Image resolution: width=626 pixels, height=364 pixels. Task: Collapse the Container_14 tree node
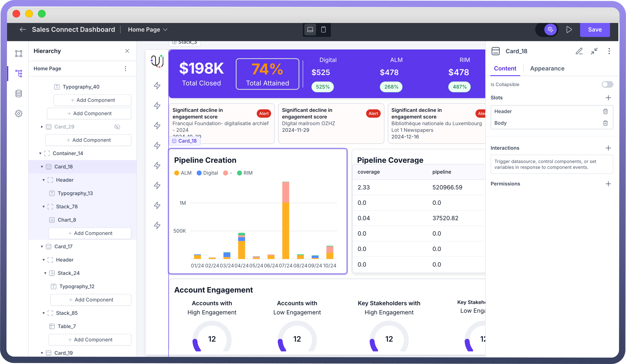tap(40, 153)
